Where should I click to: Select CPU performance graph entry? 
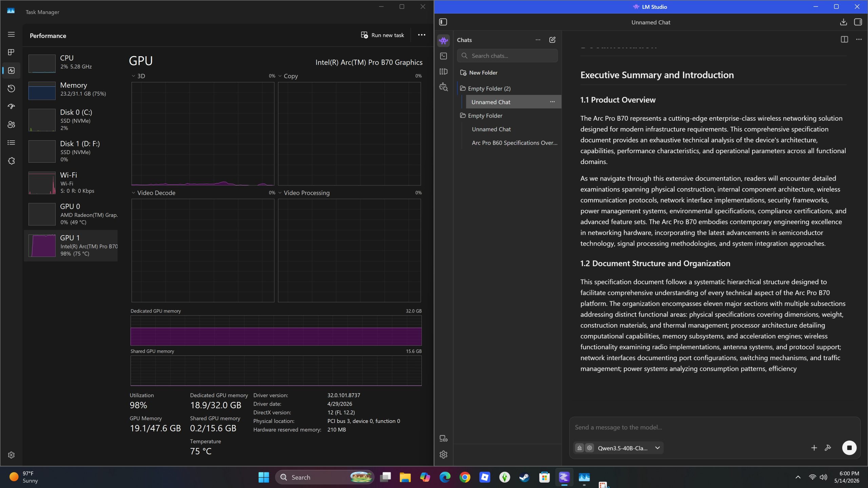[71, 63]
